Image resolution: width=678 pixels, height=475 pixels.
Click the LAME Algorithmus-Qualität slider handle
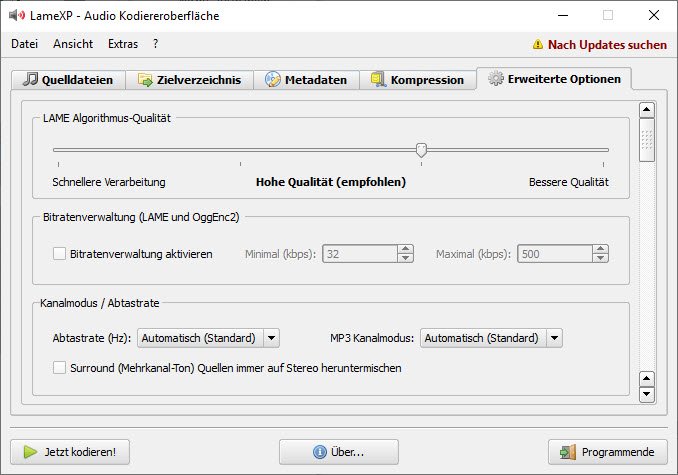coord(422,150)
